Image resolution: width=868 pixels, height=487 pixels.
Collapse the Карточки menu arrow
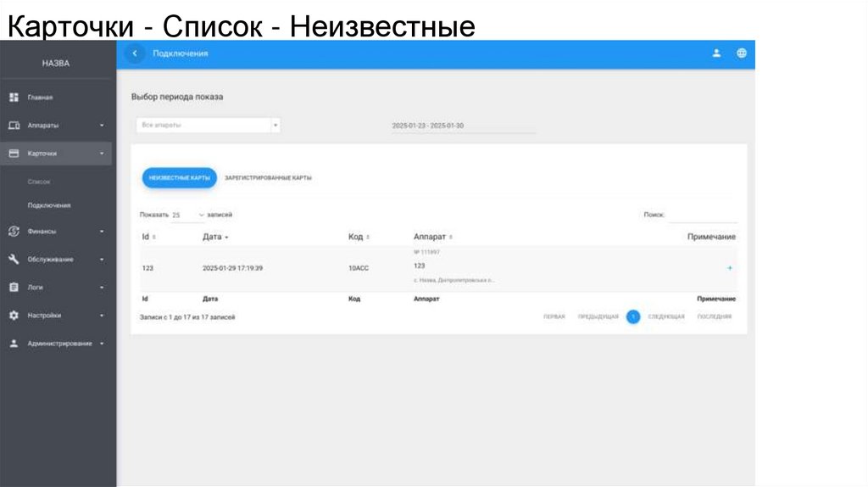tap(102, 154)
